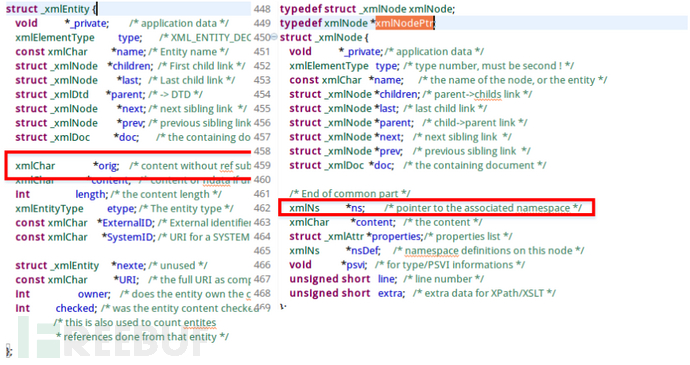Click the _xmlAttr struct type name
The image size is (690, 365).
pos(345,236)
